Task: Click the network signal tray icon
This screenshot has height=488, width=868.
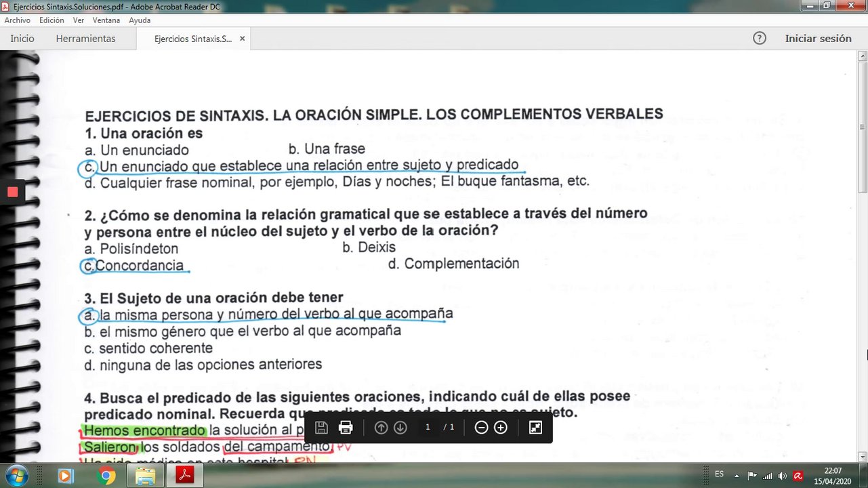Action: click(768, 476)
